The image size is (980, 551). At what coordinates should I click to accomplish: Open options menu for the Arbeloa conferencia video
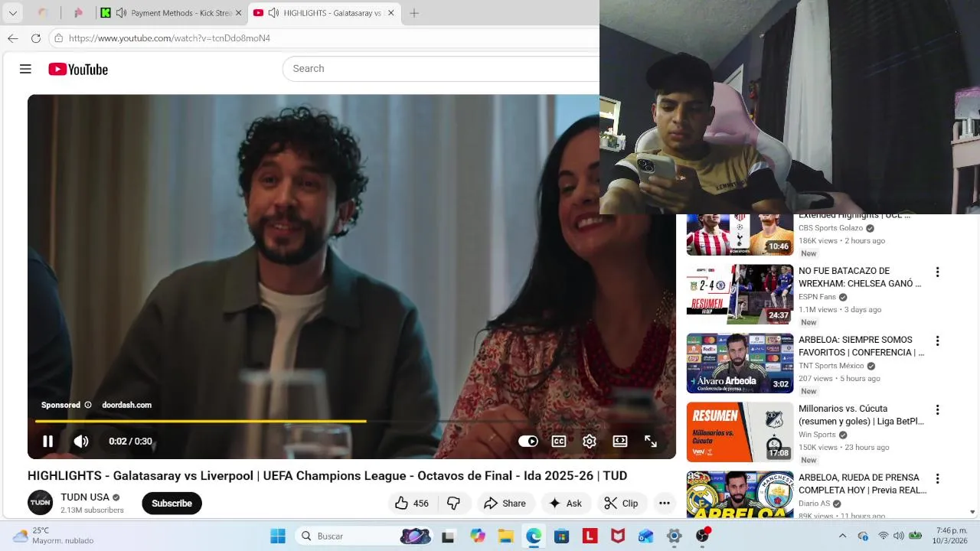click(937, 341)
